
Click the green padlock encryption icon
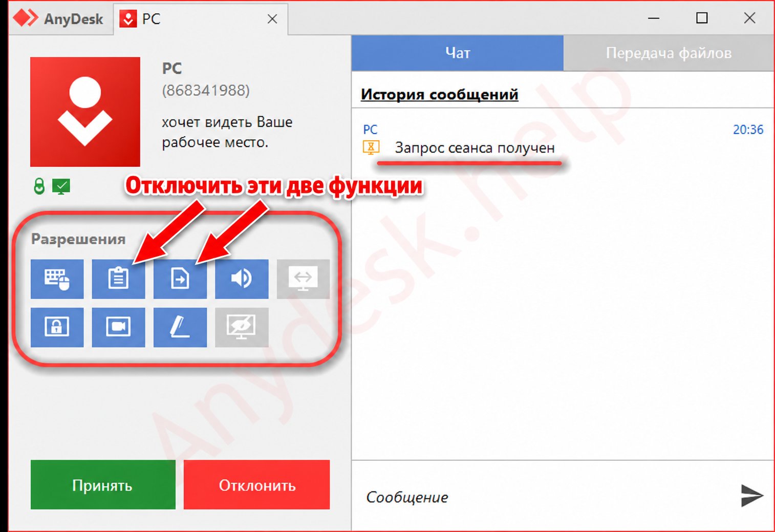[x=39, y=186]
